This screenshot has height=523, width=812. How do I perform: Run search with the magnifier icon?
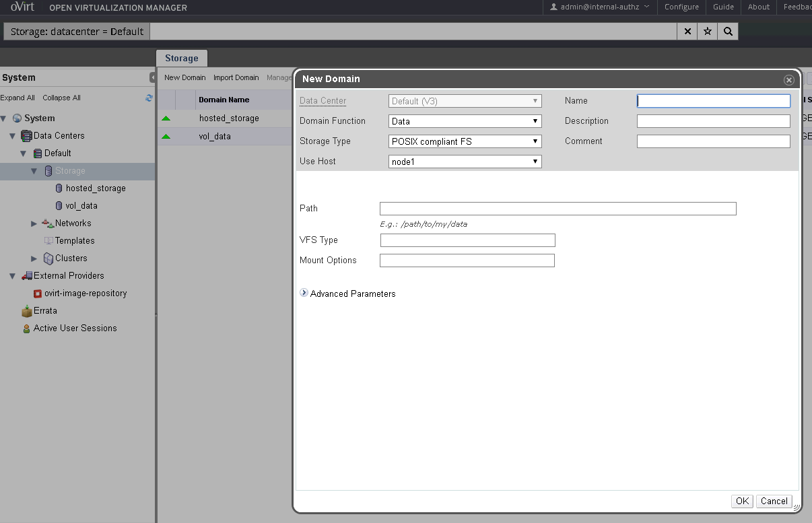[728, 32]
